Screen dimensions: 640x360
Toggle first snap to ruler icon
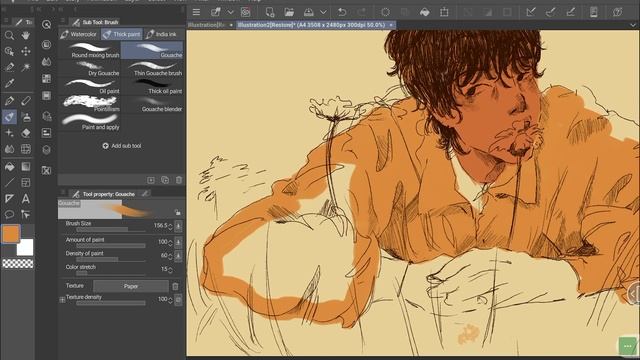point(531,12)
